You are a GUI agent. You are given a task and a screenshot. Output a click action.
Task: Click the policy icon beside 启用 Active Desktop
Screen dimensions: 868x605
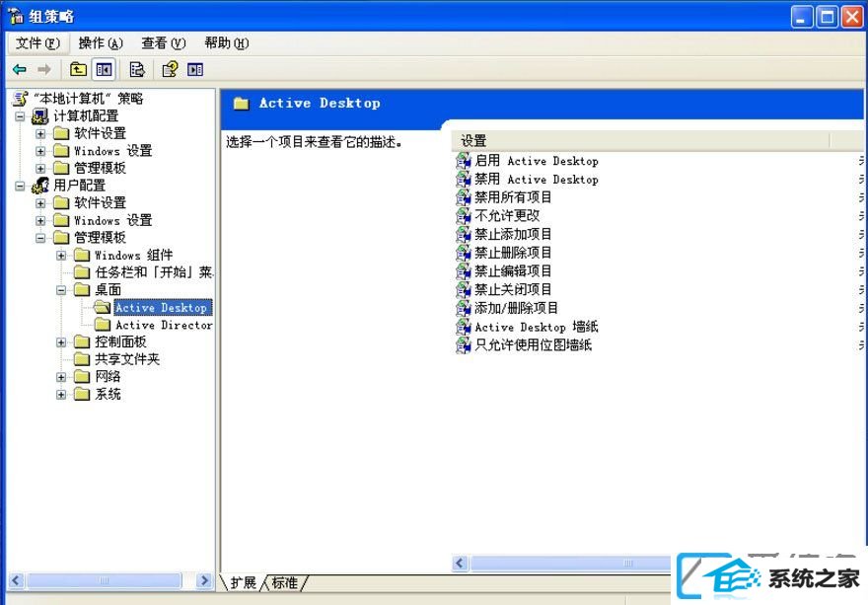click(x=463, y=161)
